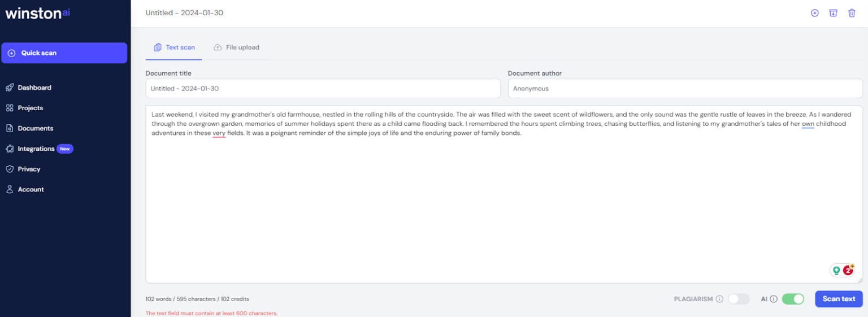The image size is (868, 317).
Task: Click the archive document icon
Action: (x=833, y=13)
